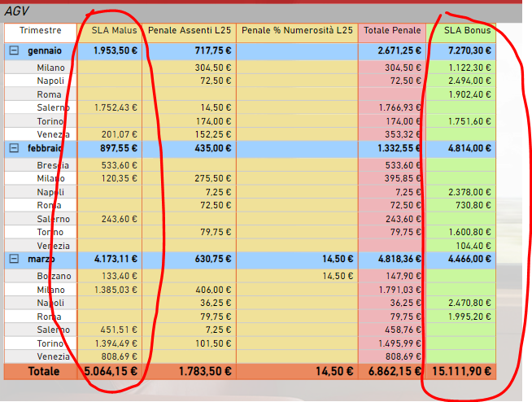Click the SLA Bonus column header
The height and width of the screenshot is (402, 532).
click(x=468, y=30)
